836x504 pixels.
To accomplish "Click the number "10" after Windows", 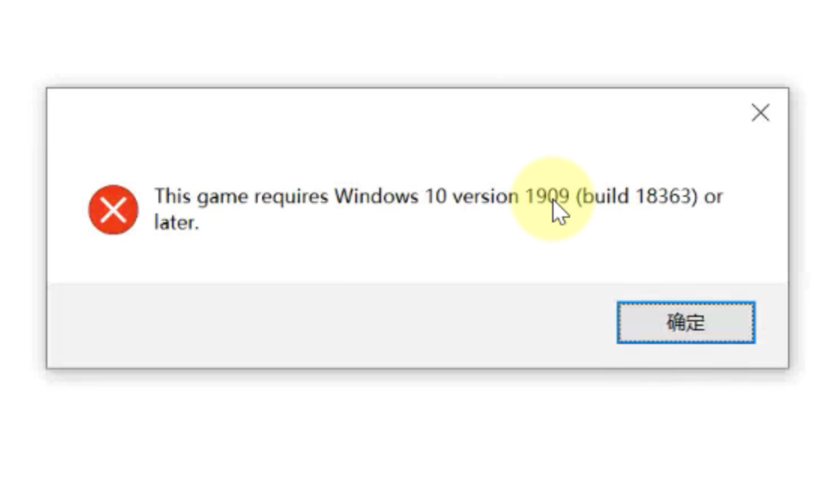I will 435,196.
